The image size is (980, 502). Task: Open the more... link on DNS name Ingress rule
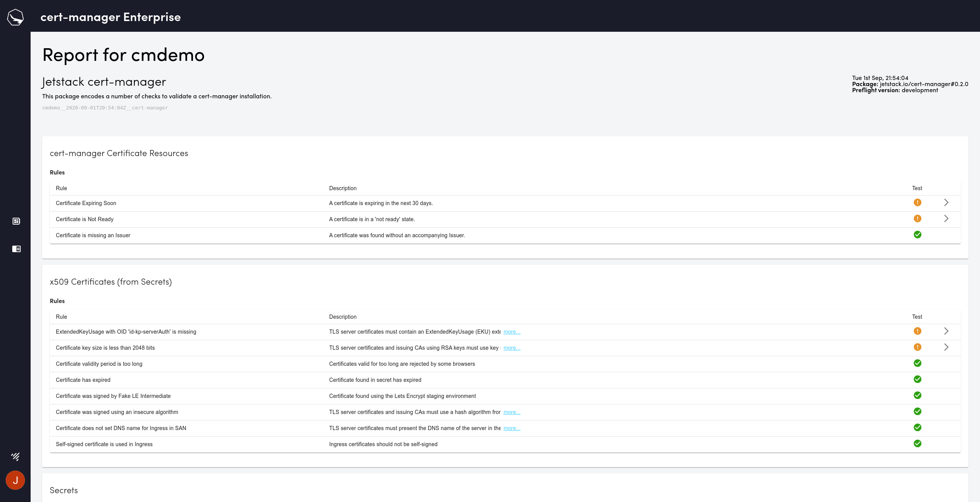pyautogui.click(x=512, y=428)
